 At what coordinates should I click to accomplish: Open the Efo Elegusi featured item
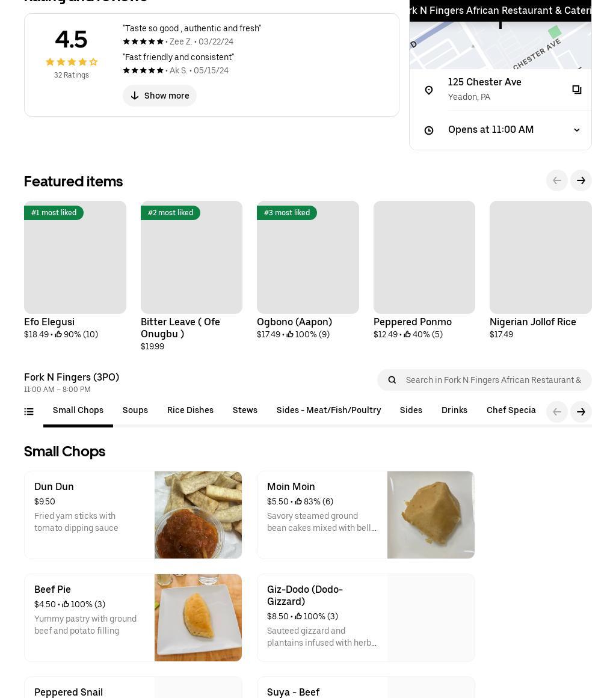pyautogui.click(x=75, y=257)
